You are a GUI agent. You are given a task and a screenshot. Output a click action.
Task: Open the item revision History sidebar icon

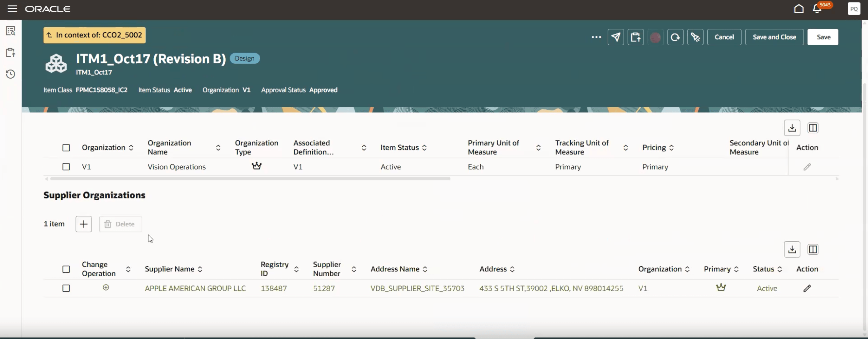tap(10, 74)
